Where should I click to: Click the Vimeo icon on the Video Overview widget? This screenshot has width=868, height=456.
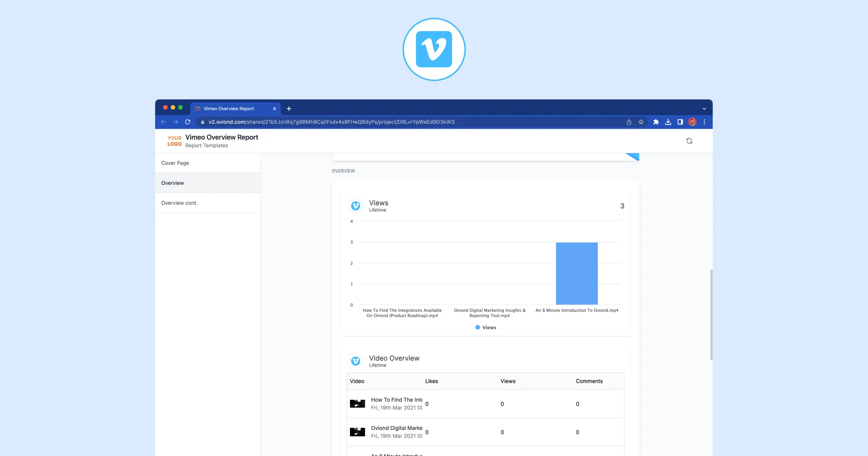tap(356, 361)
